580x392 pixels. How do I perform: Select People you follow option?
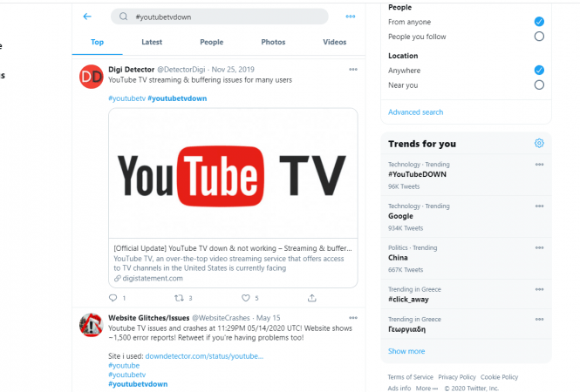539,37
